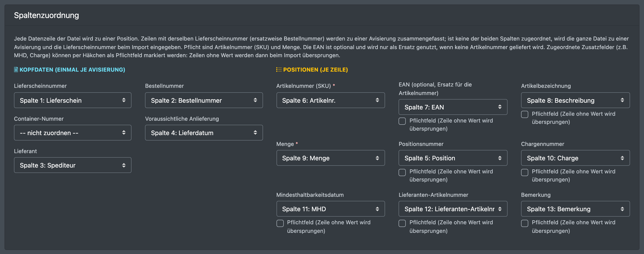Image resolution: width=644 pixels, height=254 pixels.
Task: Click the Kopfdaten document icon
Action: pyautogui.click(x=16, y=70)
